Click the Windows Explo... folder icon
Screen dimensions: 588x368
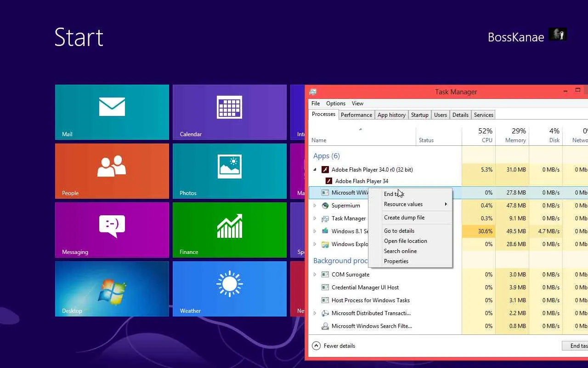pos(325,244)
